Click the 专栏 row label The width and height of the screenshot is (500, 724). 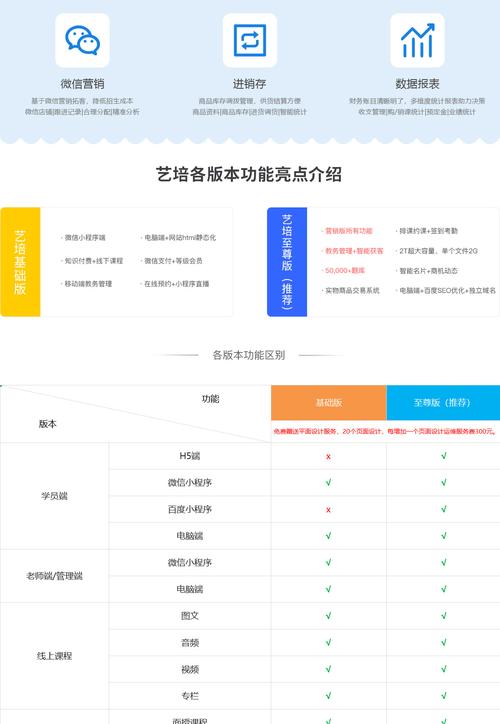point(190,696)
